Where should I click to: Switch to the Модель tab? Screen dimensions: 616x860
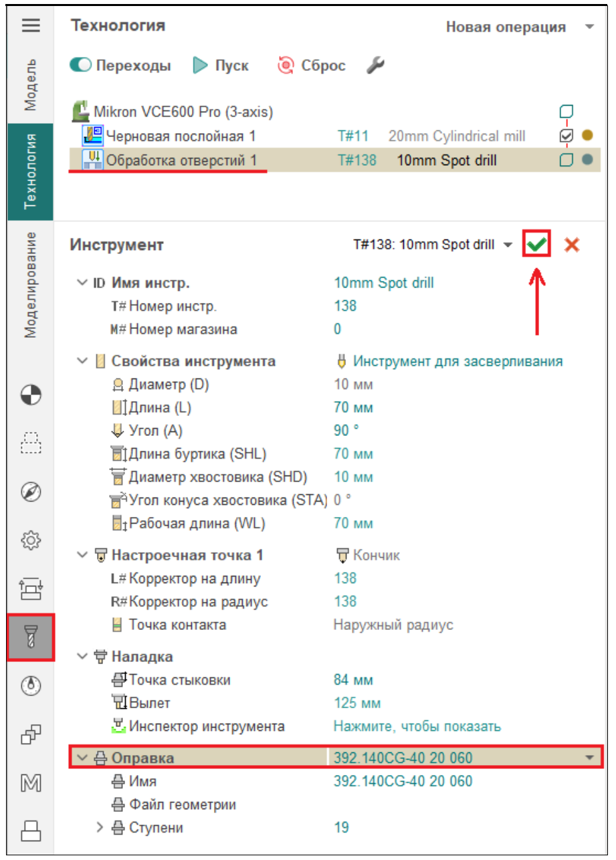click(31, 84)
